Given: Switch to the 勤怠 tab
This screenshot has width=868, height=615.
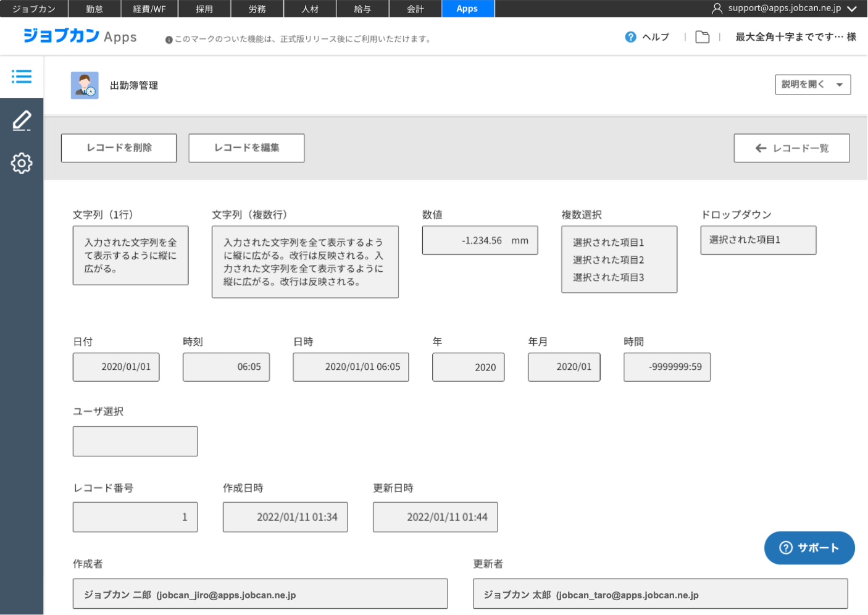Looking at the screenshot, I should point(94,9).
